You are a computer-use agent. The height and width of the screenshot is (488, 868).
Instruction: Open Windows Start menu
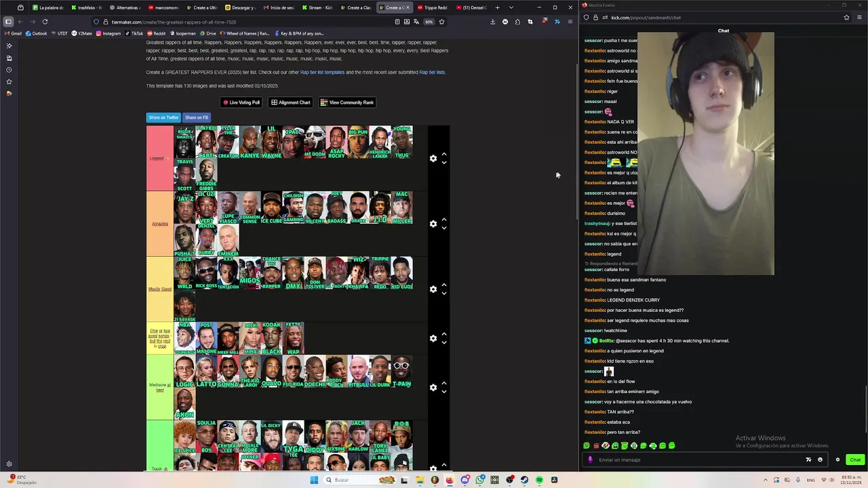click(x=314, y=480)
